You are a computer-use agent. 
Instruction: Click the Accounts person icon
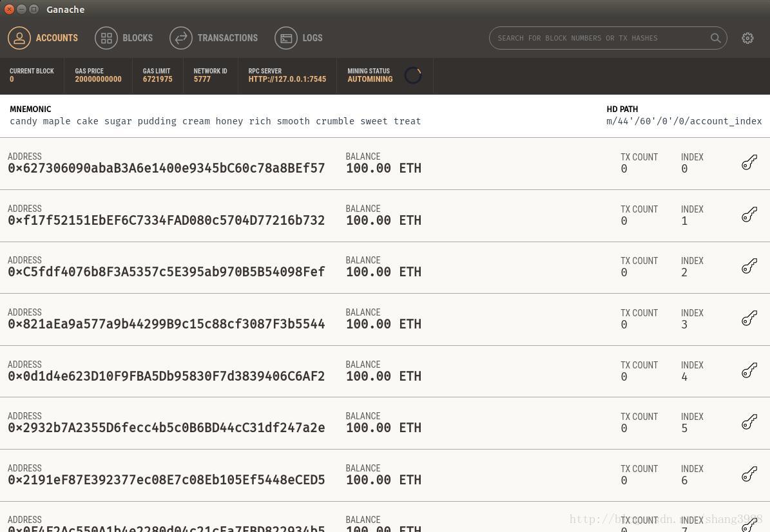(19, 38)
